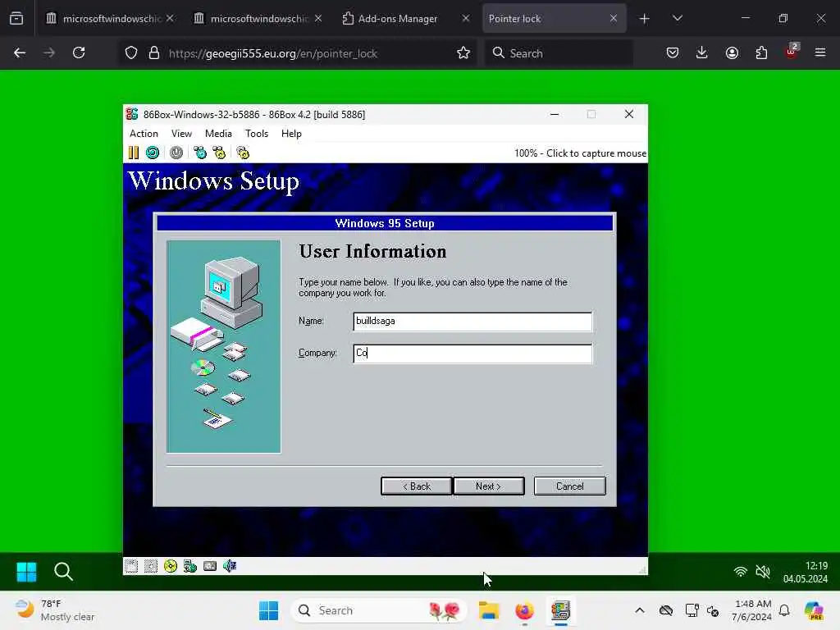This screenshot has height=630, width=840.
Task: Click Next in Windows 95 Setup
Action: click(x=489, y=486)
